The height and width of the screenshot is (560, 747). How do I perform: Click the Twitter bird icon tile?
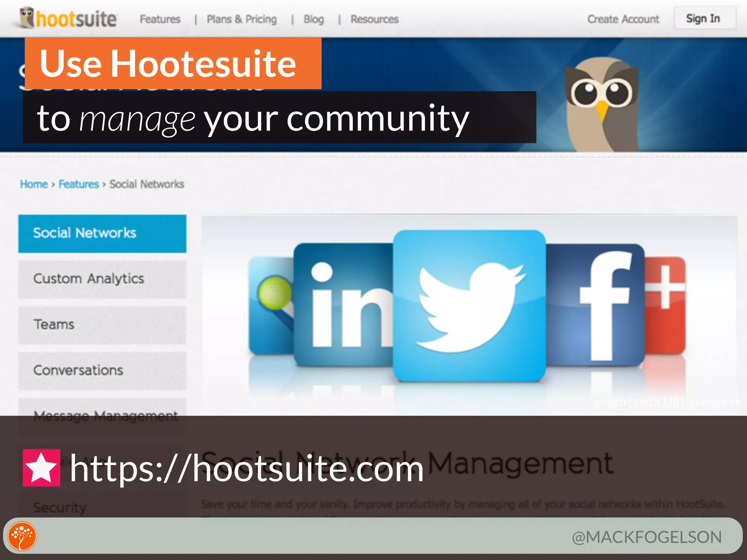(x=469, y=306)
